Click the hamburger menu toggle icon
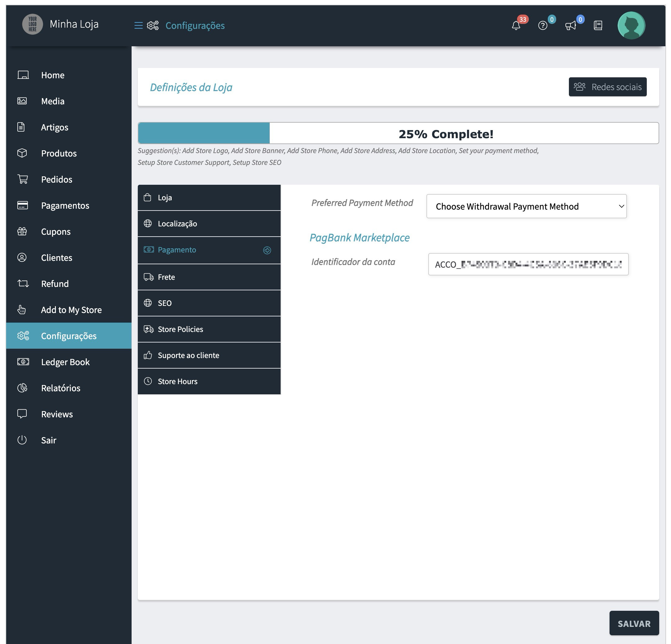Image resolution: width=671 pixels, height=644 pixels. (x=138, y=25)
